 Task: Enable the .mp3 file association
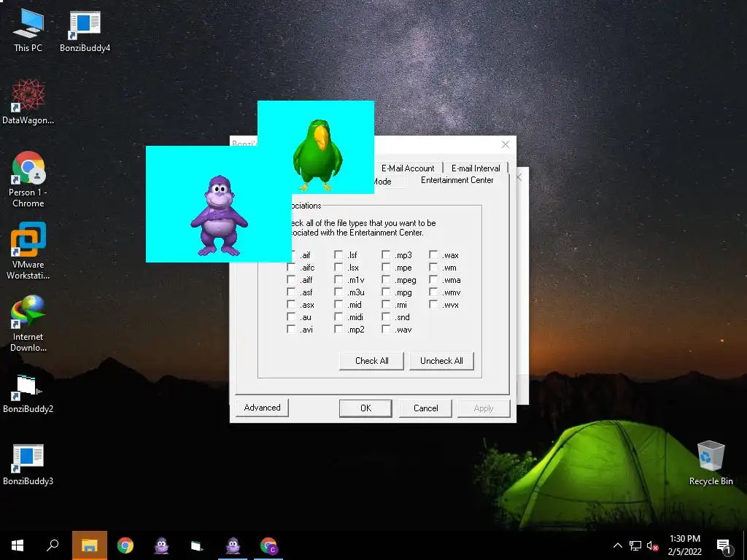pos(386,254)
